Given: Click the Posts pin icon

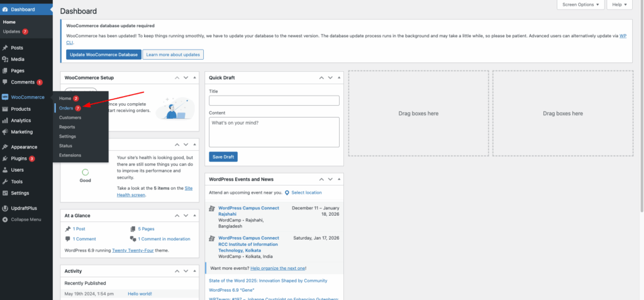Looking at the screenshot, I should pyautogui.click(x=5, y=48).
